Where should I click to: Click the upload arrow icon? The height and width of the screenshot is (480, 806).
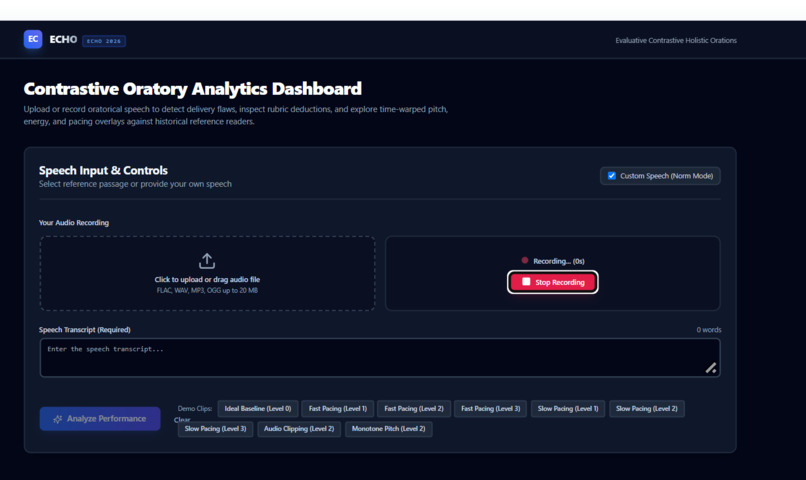click(207, 261)
